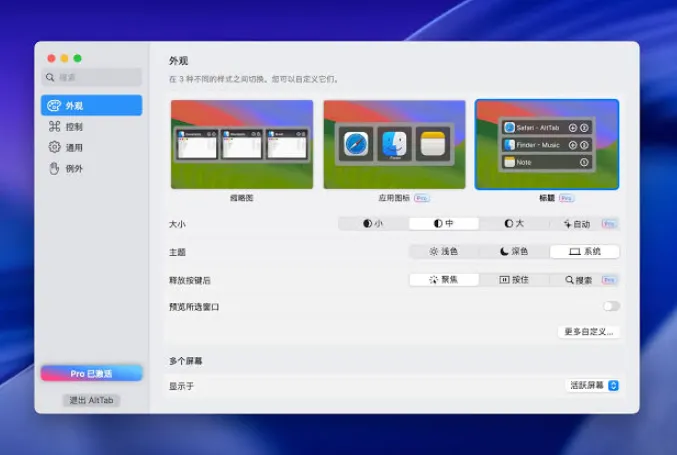Open the 控制 section with command-key icon
The width and height of the screenshot is (677, 455).
(91, 126)
